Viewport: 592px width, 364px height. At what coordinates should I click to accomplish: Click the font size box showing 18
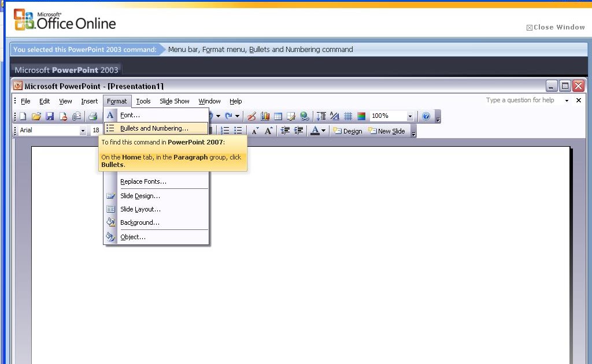pyautogui.click(x=95, y=131)
